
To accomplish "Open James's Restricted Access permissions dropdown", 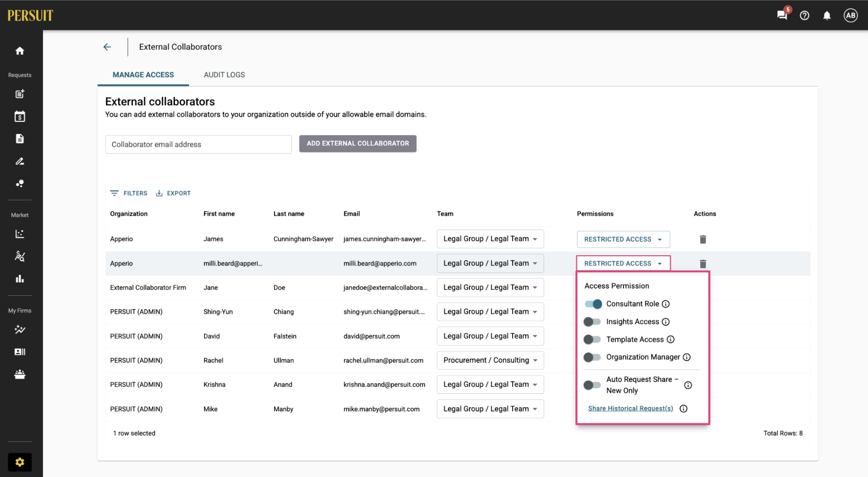I will tap(623, 239).
